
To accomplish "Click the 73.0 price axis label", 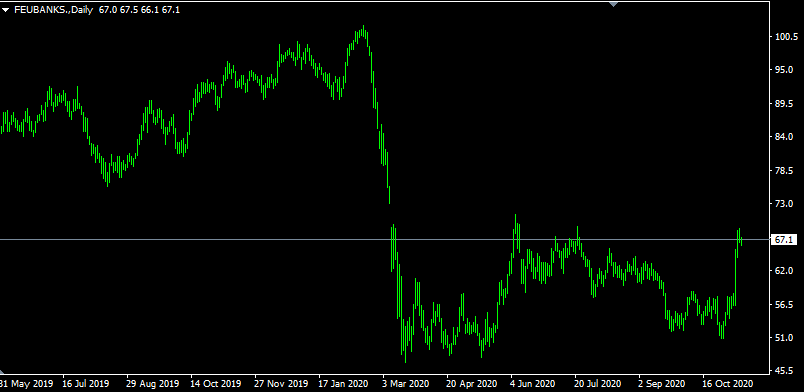I will click(785, 204).
